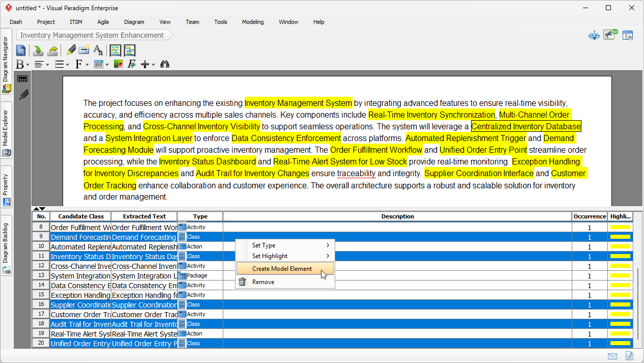Click the layers panel icon at top right
Screen dimensions: 644x363
[x=628, y=35]
